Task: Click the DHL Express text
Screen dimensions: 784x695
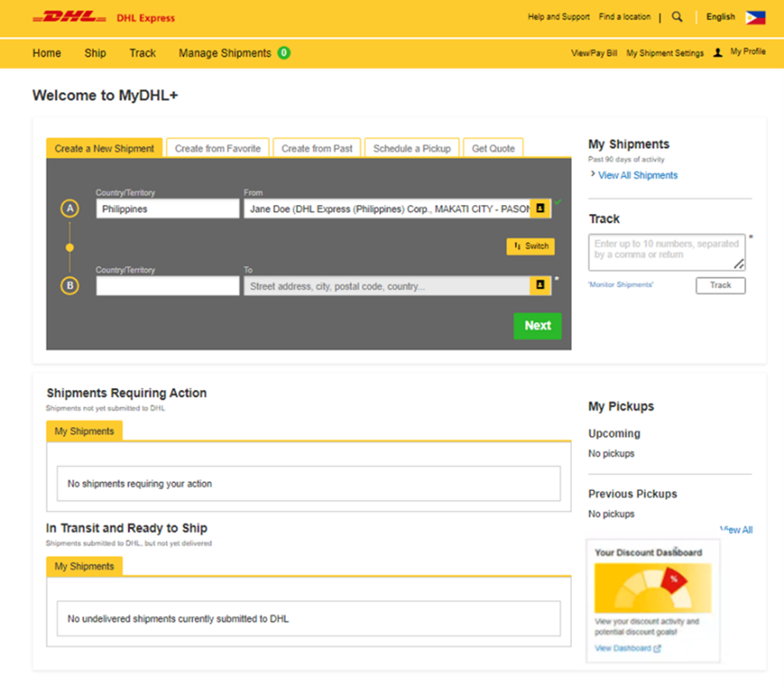Action: click(x=146, y=18)
